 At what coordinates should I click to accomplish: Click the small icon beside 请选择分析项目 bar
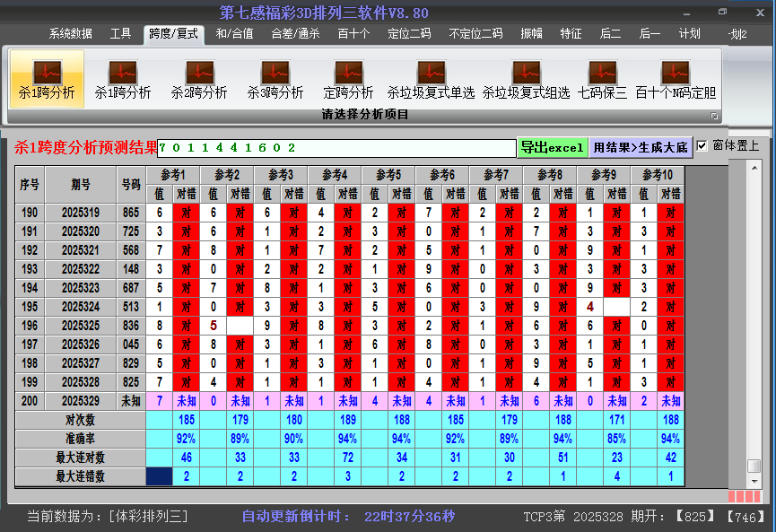click(715, 114)
